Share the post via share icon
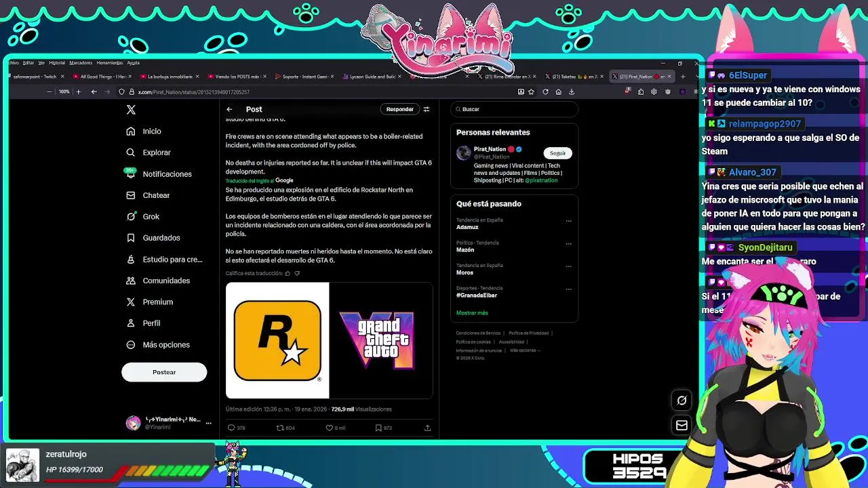 (x=427, y=428)
